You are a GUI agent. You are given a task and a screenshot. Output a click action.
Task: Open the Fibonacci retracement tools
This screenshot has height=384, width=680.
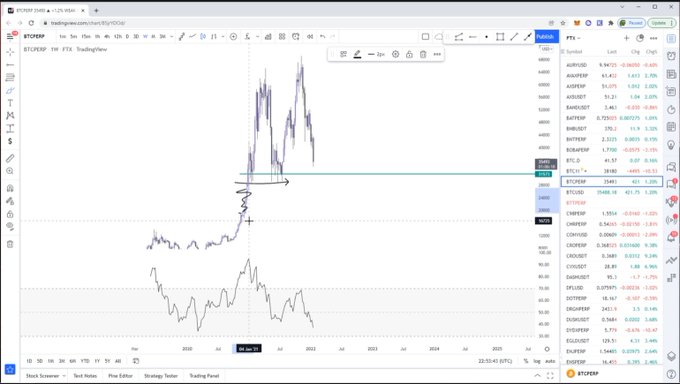point(10,77)
